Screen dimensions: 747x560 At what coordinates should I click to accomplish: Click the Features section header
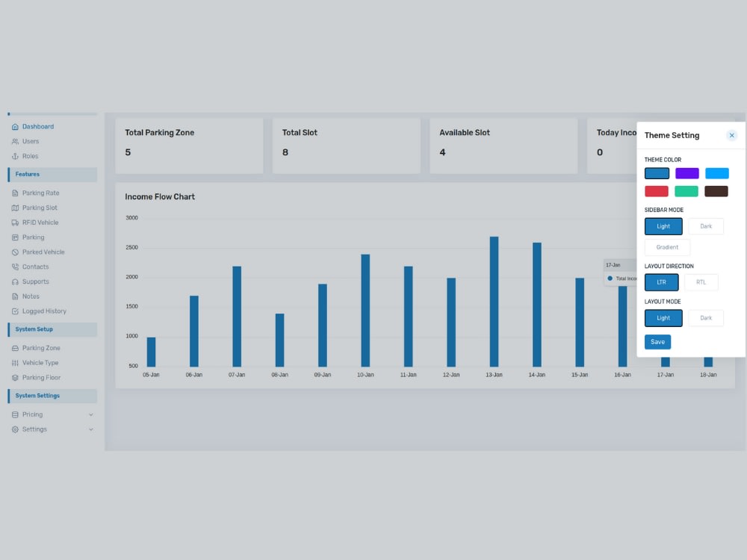tap(52, 174)
